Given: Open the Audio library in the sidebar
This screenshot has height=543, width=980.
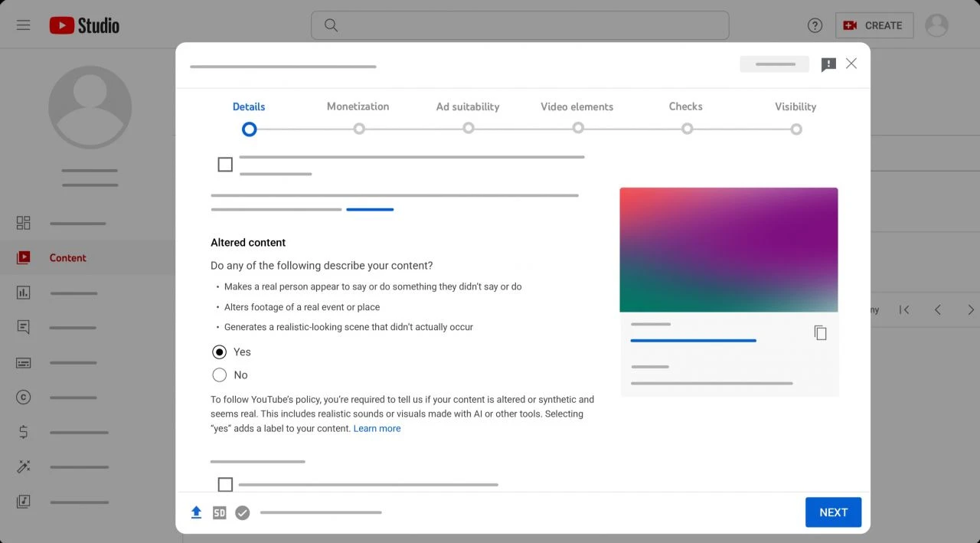Looking at the screenshot, I should point(23,502).
